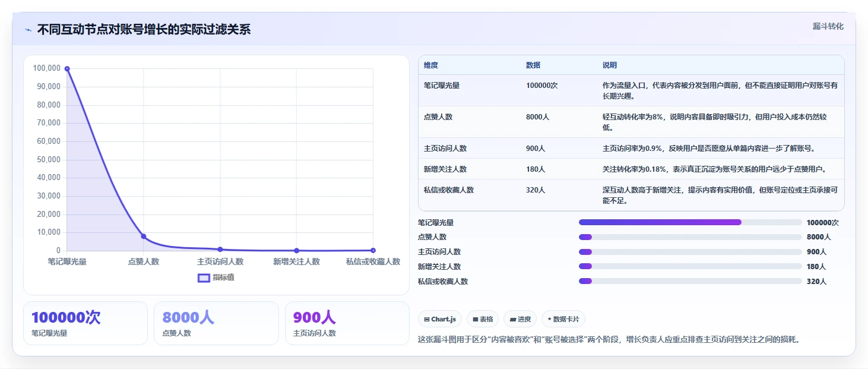
Task: Click the title 不同互动节点对账号增长的实际过滤关系
Action: 144,30
